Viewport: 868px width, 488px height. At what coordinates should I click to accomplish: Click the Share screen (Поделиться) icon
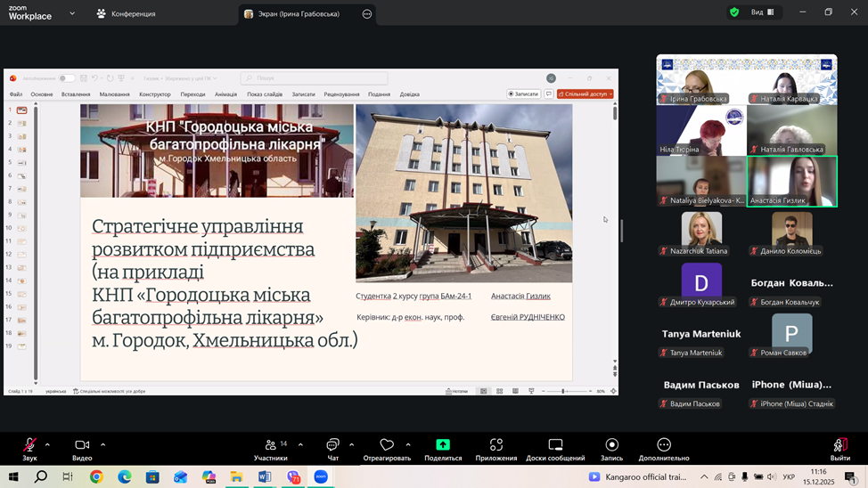pos(443,445)
